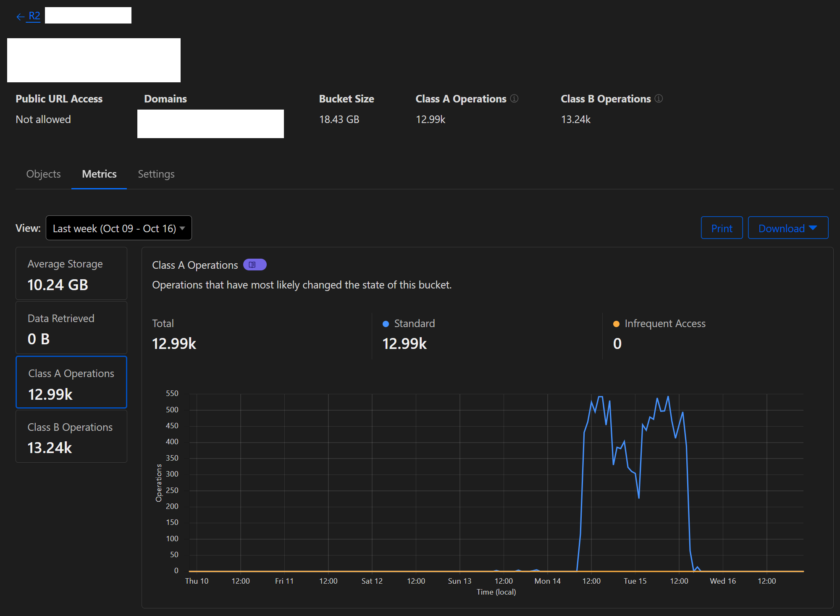Go back via the R2 breadcrumb link
This screenshot has height=616, width=840.
[34, 16]
